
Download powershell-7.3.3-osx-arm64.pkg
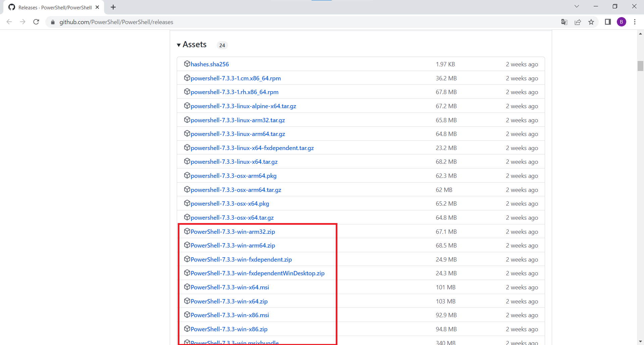coord(233,176)
